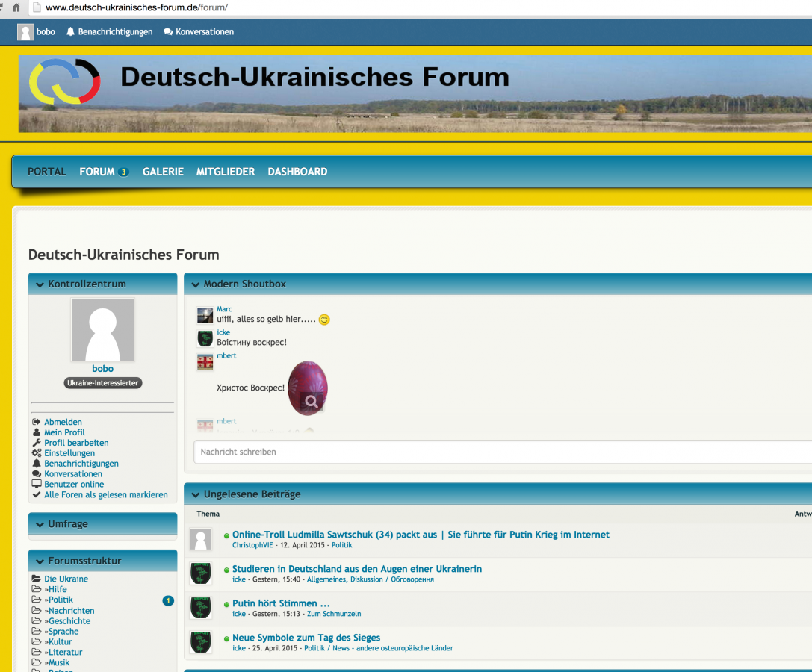This screenshot has width=812, height=672.
Task: Open Neue Symbole zum Tag des Sieges thread
Action: (x=306, y=638)
